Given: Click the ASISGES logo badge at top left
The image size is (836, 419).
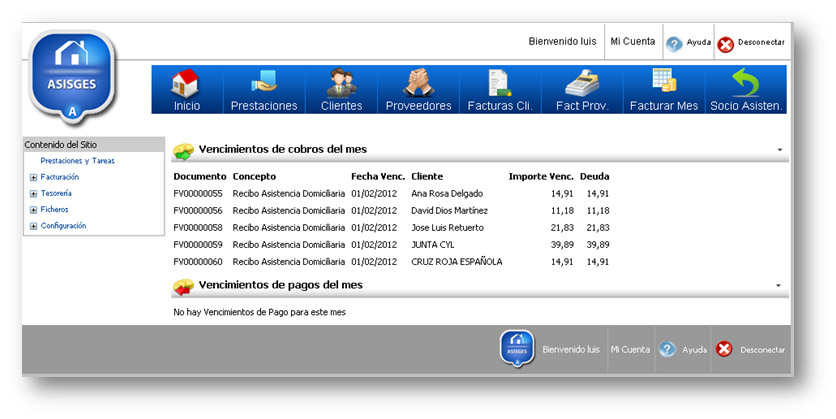Looking at the screenshot, I should (72, 77).
